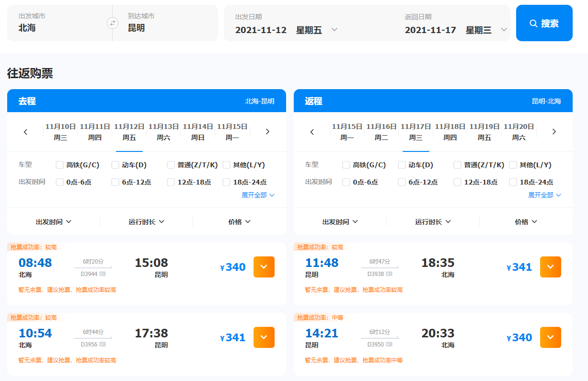Click next dates arrow in 返程 panel
Image resolution: width=588 pixels, height=381 pixels.
[x=554, y=132]
